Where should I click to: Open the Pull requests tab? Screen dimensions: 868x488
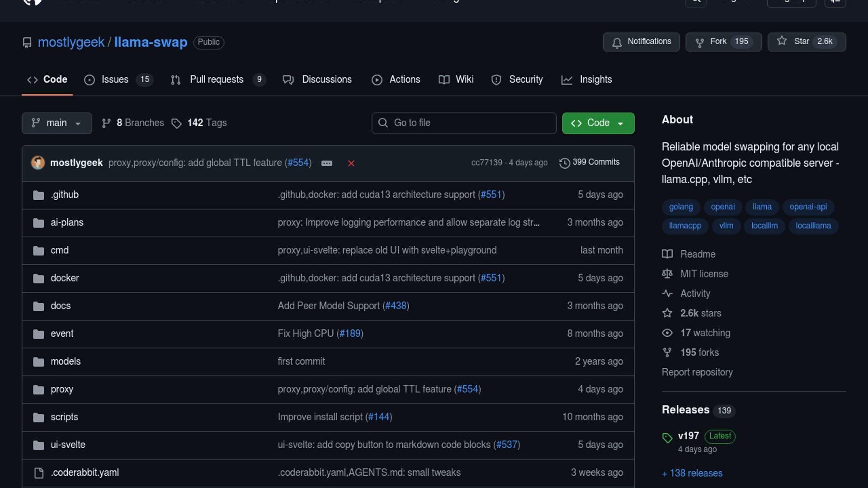click(217, 80)
